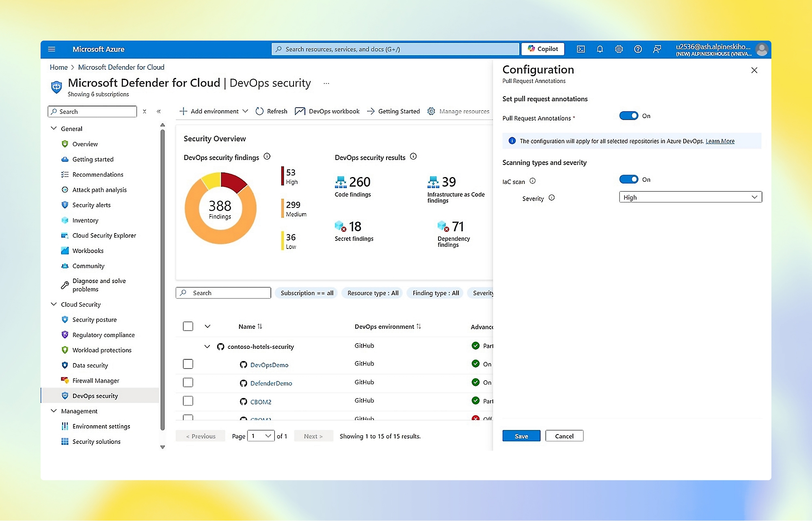Open the feedback icon in header

pos(657,49)
